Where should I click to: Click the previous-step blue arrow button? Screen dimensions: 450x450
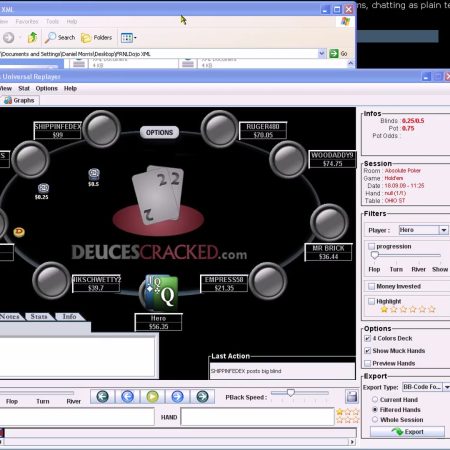point(127,396)
